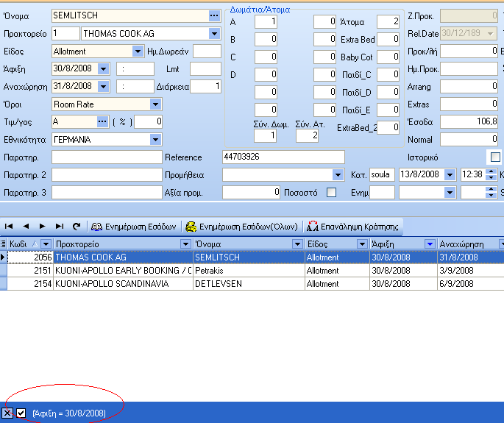The height and width of the screenshot is (423, 504).
Task: Go to first record navigation arrow
Action: point(9,227)
